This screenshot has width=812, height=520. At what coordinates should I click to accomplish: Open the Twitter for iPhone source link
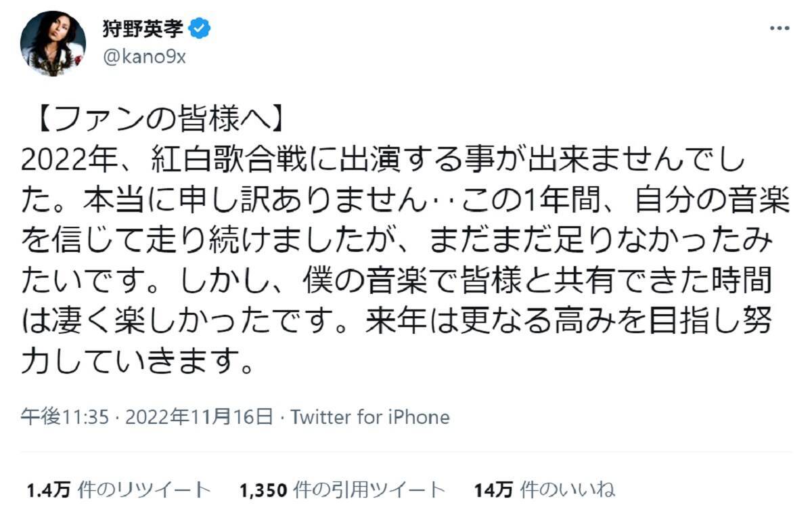pyautogui.click(x=369, y=416)
